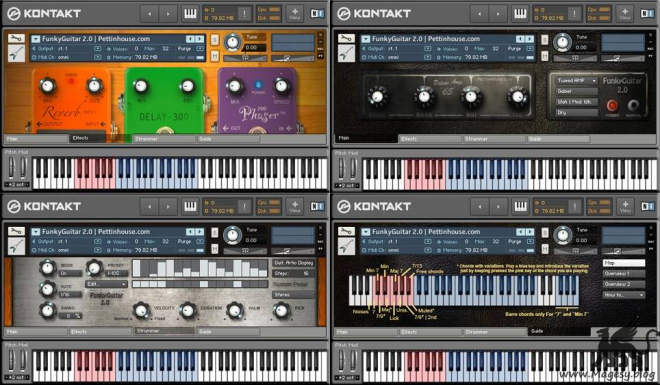Switch to Main tab in Guide window
This screenshot has width=660, height=385.
[366, 332]
